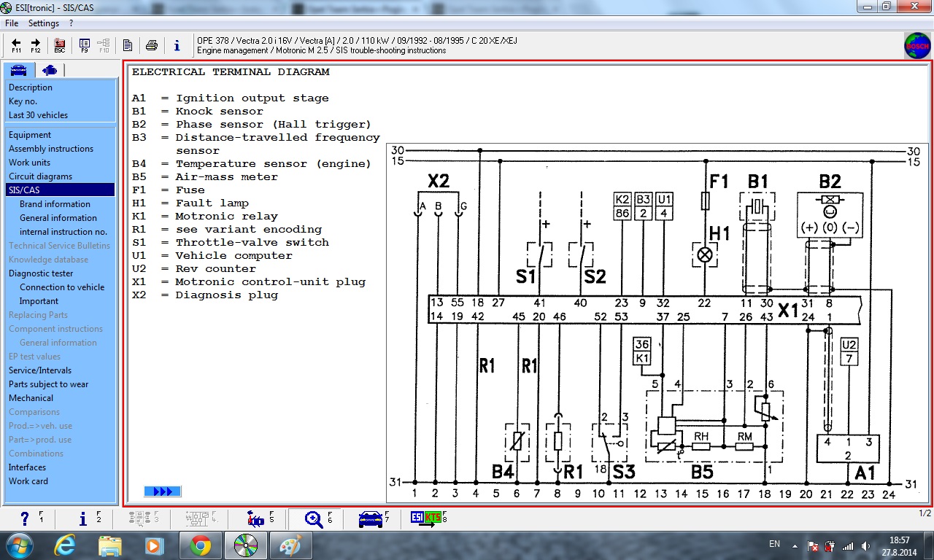Switch to the engine component tab
Image resolution: width=934 pixels, height=560 pixels.
coord(50,70)
